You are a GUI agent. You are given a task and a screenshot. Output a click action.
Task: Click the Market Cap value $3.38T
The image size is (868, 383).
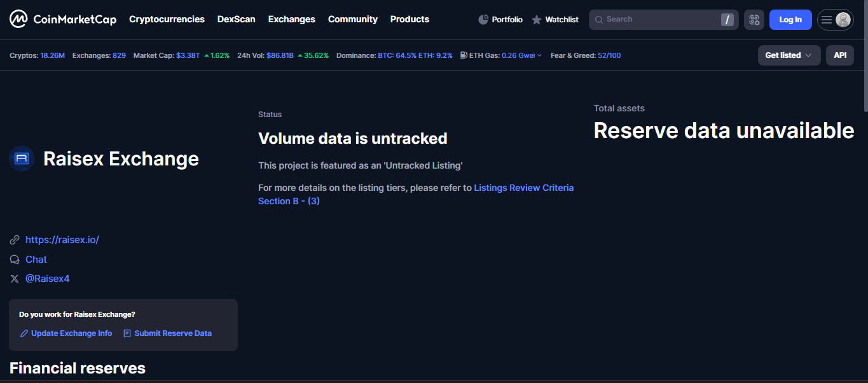pos(188,55)
